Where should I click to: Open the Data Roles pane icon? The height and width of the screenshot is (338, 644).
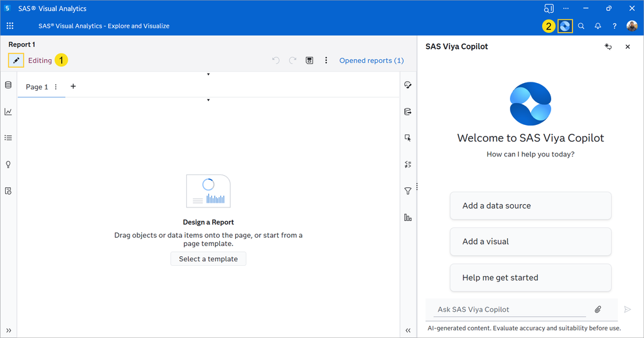click(408, 111)
